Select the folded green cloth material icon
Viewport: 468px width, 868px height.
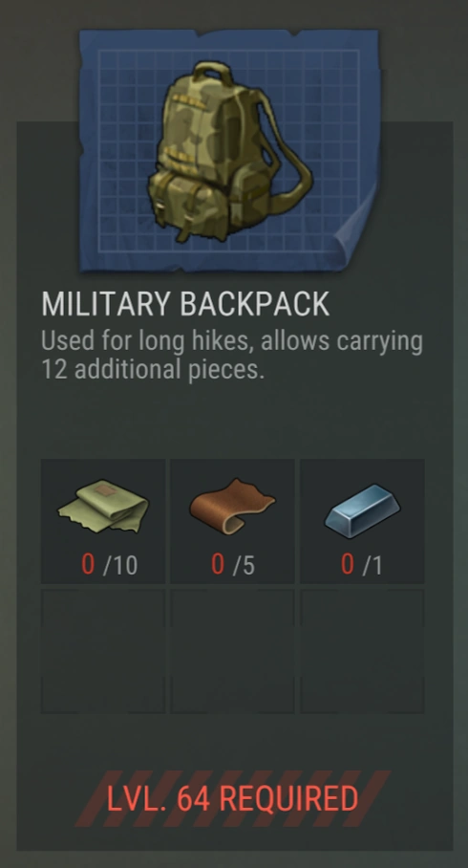pyautogui.click(x=103, y=507)
